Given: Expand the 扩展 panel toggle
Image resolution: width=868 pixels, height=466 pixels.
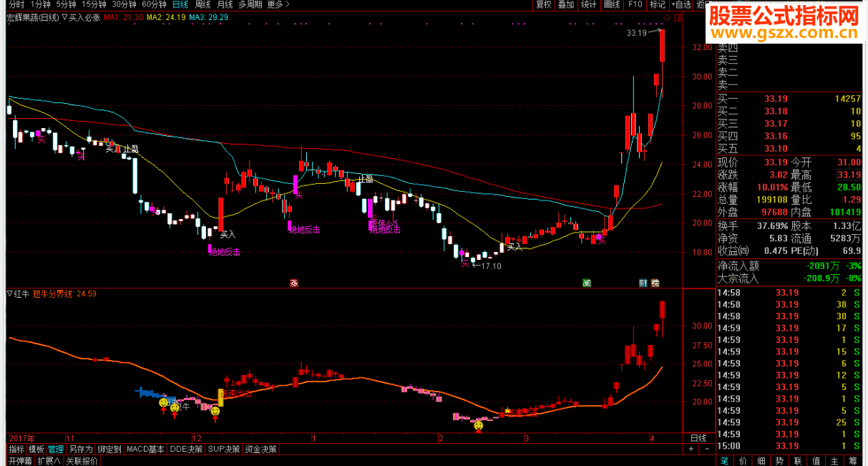Looking at the screenshot, I should (x=49, y=461).
